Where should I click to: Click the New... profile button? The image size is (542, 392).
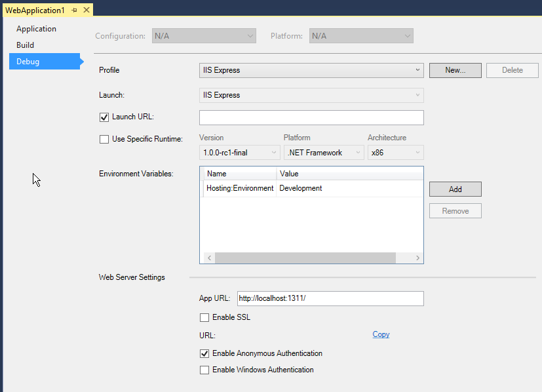(x=455, y=70)
